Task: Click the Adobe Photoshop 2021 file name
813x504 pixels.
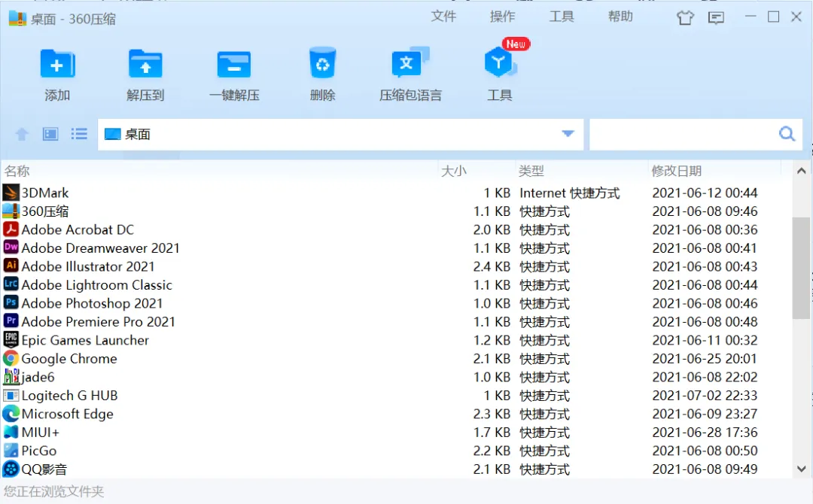Action: click(x=92, y=304)
